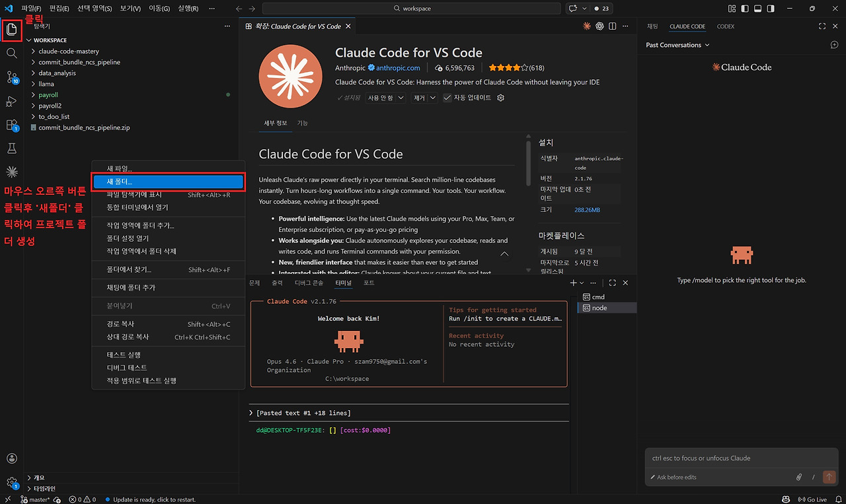The image size is (846, 504).
Task: Click the errors and warnings count in the status bar
Action: pyautogui.click(x=83, y=499)
